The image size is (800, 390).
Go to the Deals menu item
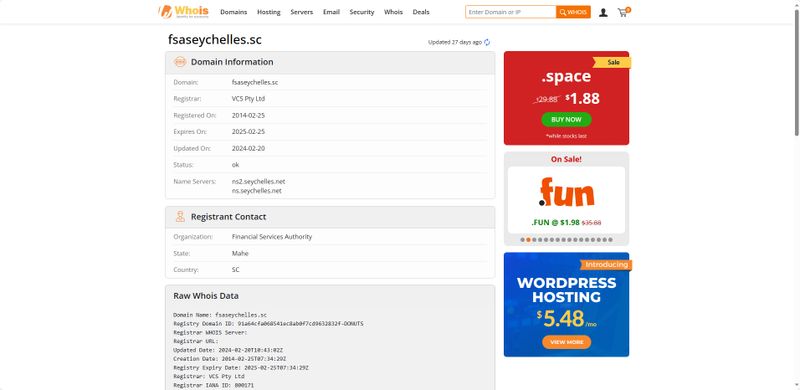421,12
